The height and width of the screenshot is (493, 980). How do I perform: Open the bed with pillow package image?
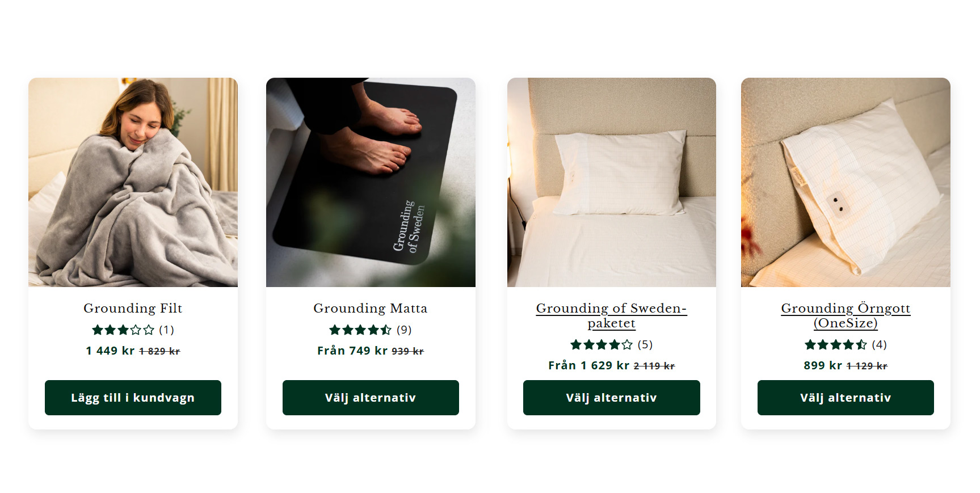611,182
